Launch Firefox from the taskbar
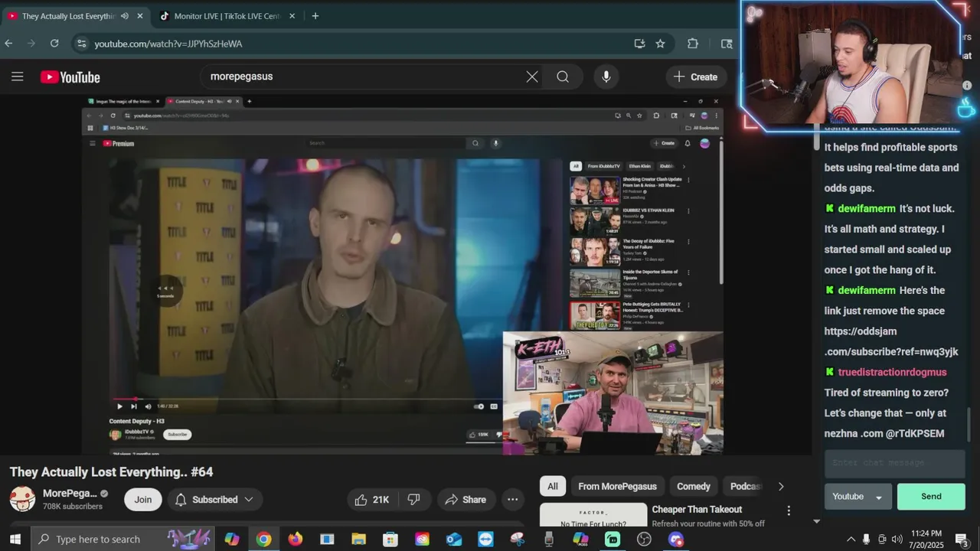This screenshot has height=551, width=980. 295,540
